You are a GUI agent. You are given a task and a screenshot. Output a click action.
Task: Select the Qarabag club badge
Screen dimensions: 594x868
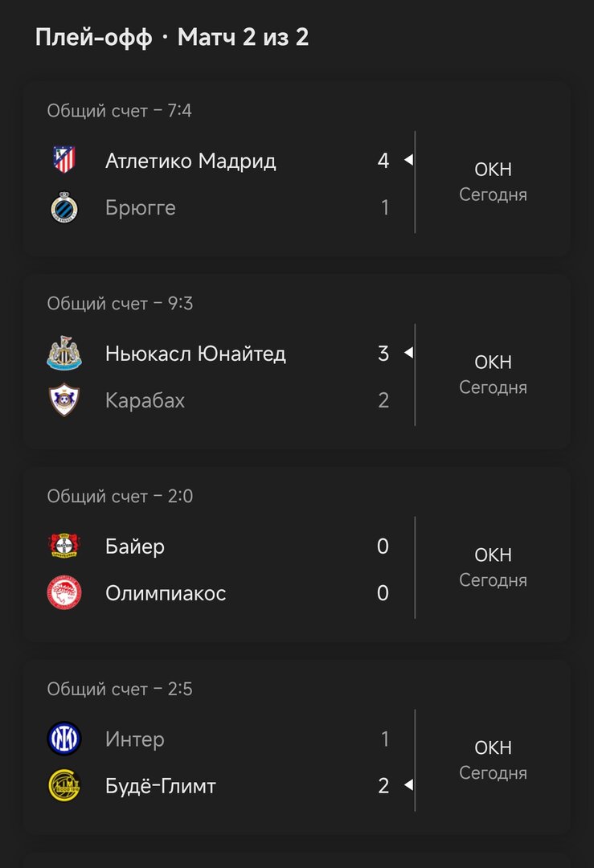[x=64, y=400]
